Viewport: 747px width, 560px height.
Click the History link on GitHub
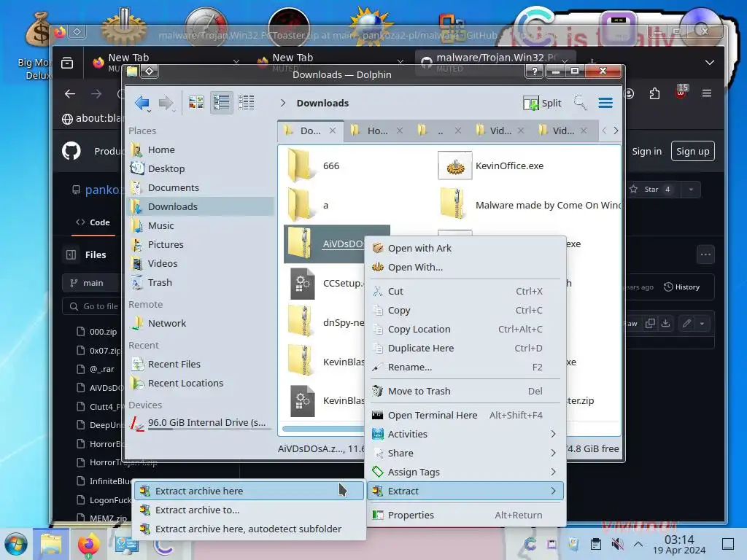(682, 287)
